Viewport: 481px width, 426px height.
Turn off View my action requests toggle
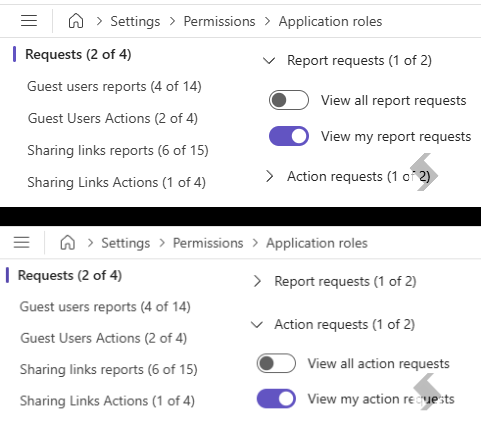coord(276,399)
